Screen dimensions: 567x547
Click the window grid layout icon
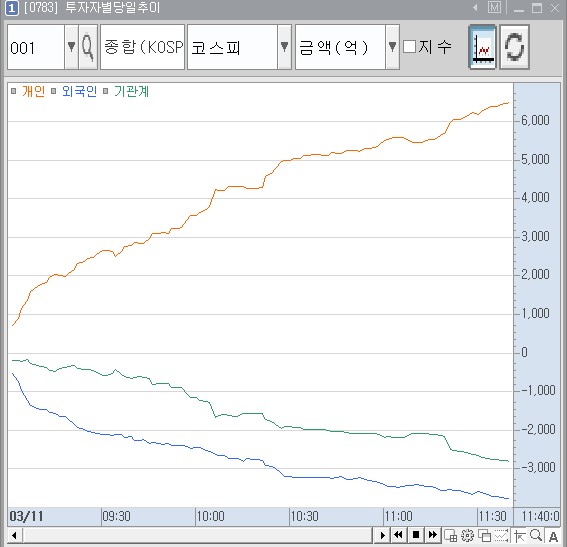(450, 535)
